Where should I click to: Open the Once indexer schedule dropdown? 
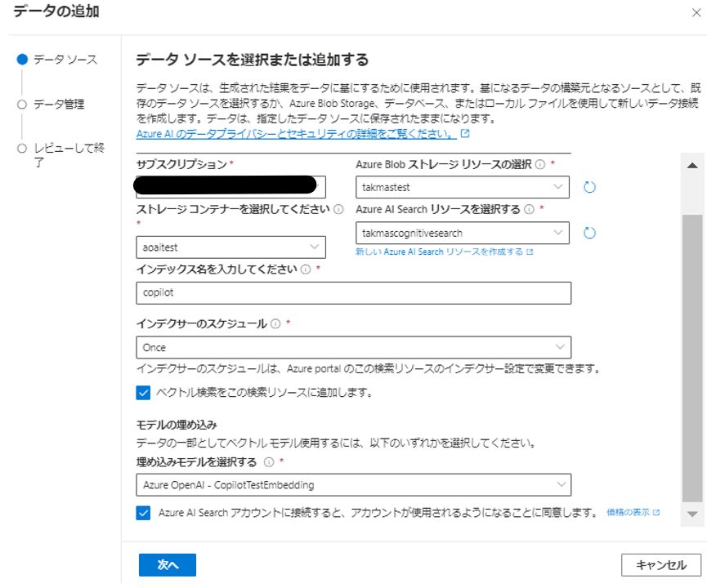(353, 347)
